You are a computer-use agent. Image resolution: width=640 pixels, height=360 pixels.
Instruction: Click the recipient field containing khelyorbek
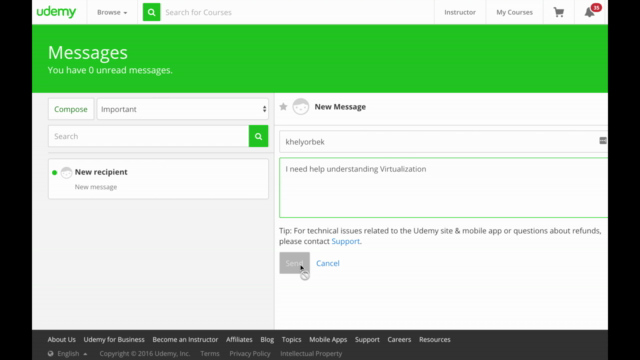click(443, 142)
